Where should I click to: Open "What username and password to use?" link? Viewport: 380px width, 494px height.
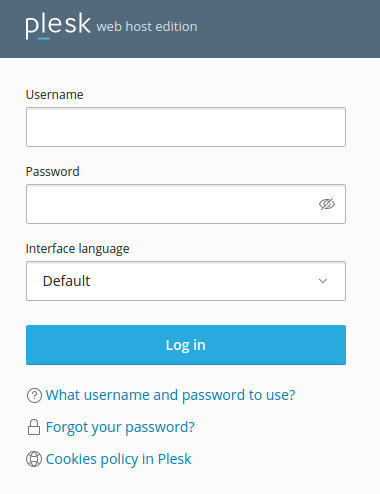coord(170,395)
